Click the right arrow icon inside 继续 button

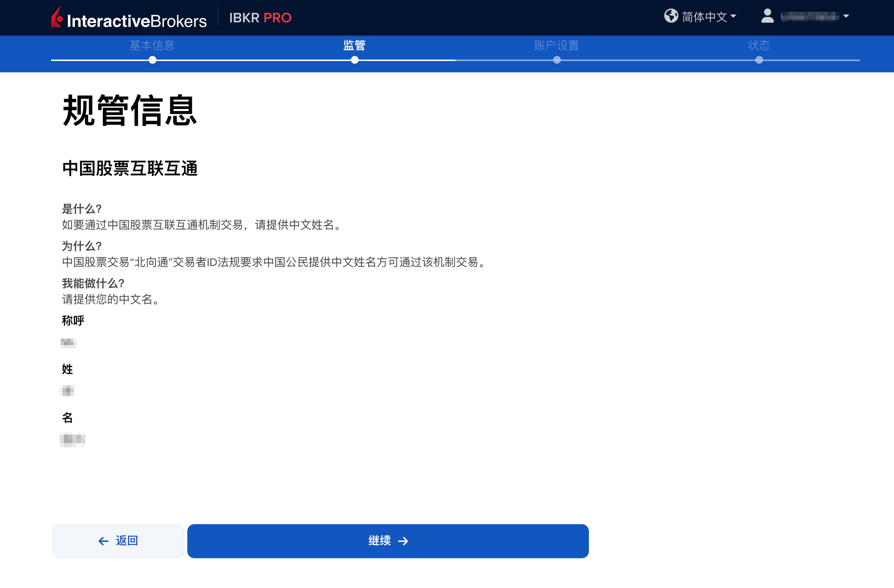(403, 541)
